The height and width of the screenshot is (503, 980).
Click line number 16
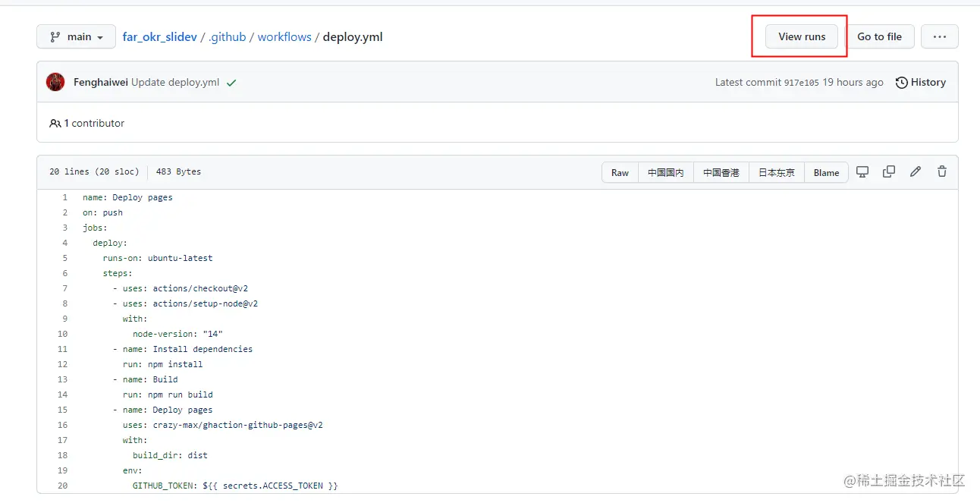62,425
